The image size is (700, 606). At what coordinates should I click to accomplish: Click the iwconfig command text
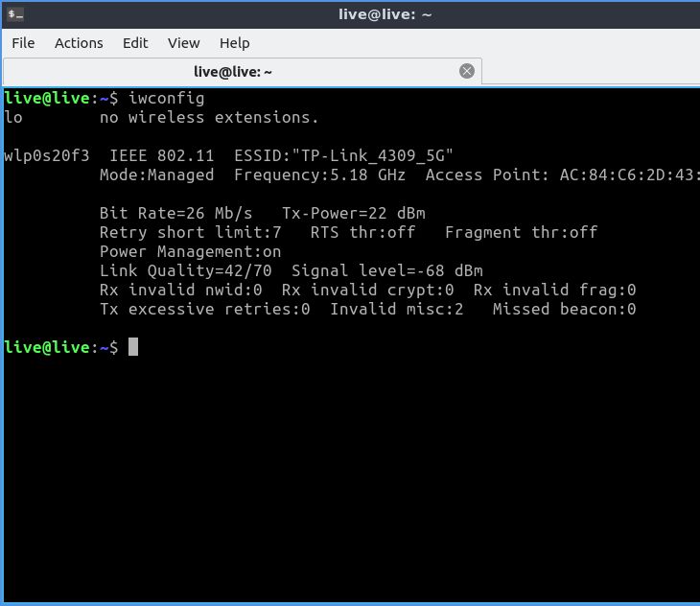tap(167, 99)
